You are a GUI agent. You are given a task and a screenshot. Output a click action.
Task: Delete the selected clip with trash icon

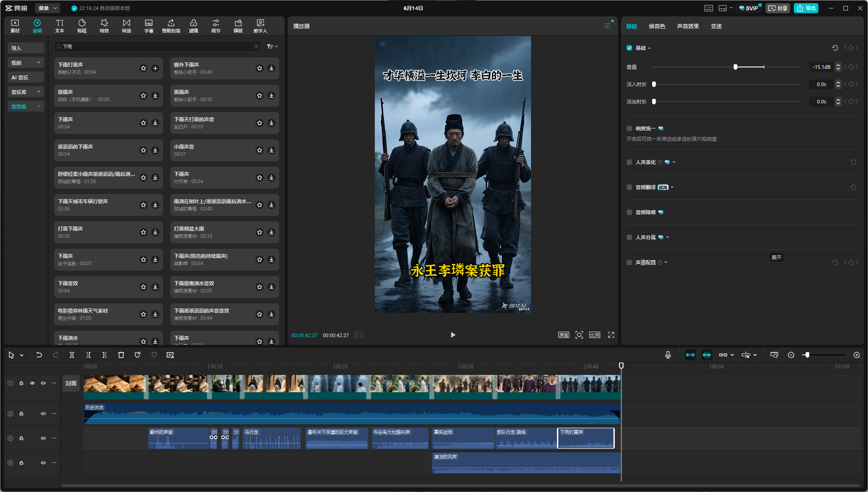click(121, 355)
